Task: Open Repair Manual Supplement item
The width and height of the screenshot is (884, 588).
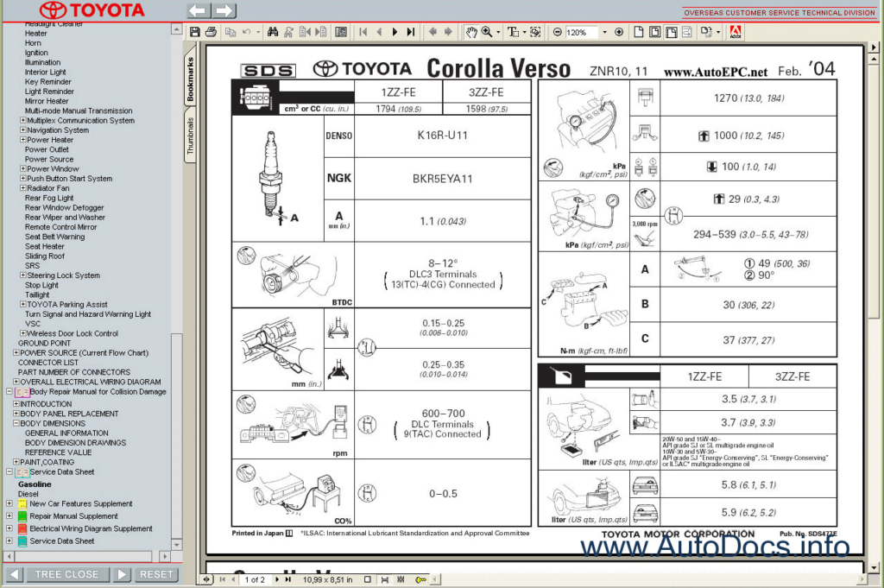Action: point(73,515)
